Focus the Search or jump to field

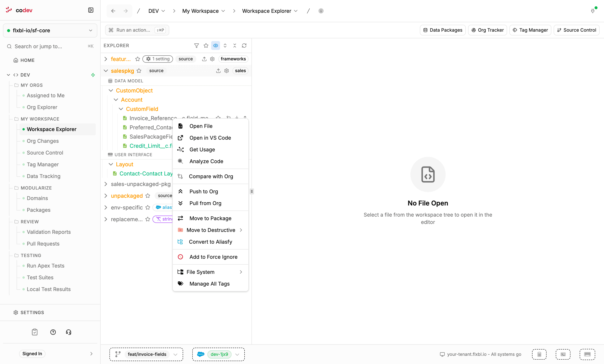pyautogui.click(x=50, y=46)
